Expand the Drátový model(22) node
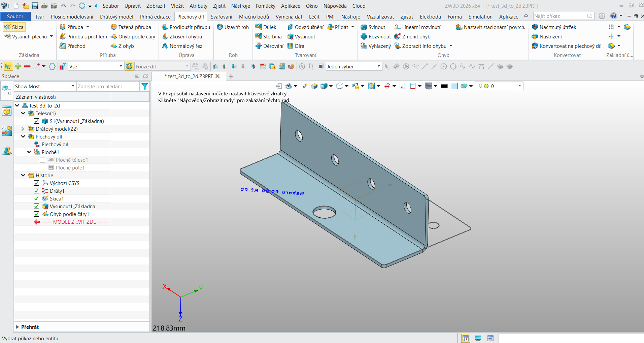 (x=23, y=129)
